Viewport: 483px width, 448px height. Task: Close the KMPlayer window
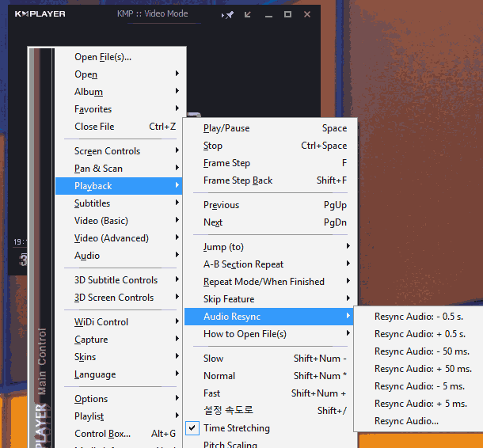pyautogui.click(x=306, y=14)
